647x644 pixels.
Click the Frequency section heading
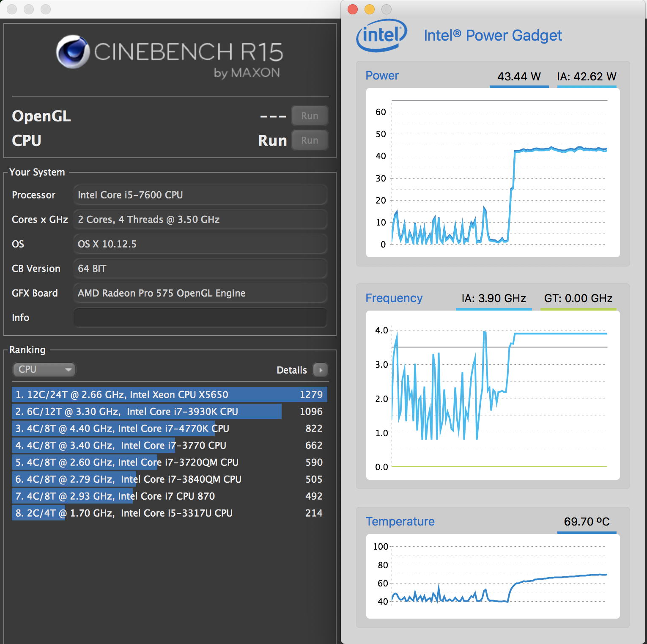click(x=394, y=298)
